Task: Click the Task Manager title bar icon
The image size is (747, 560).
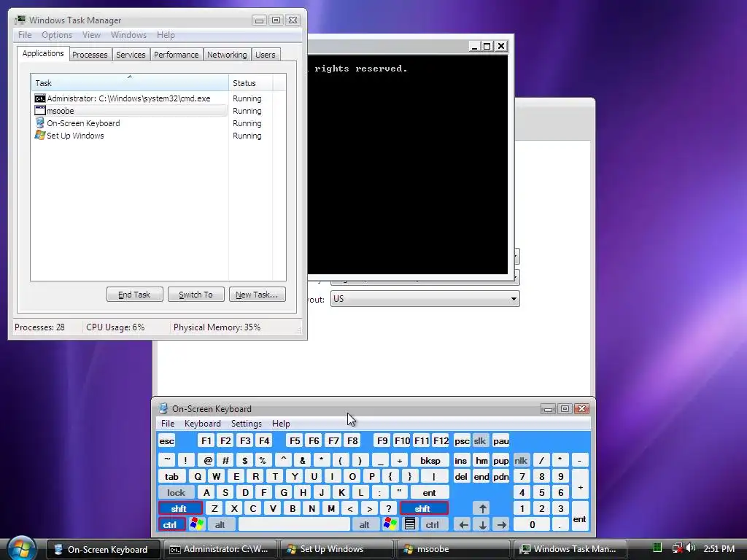Action: (20, 20)
